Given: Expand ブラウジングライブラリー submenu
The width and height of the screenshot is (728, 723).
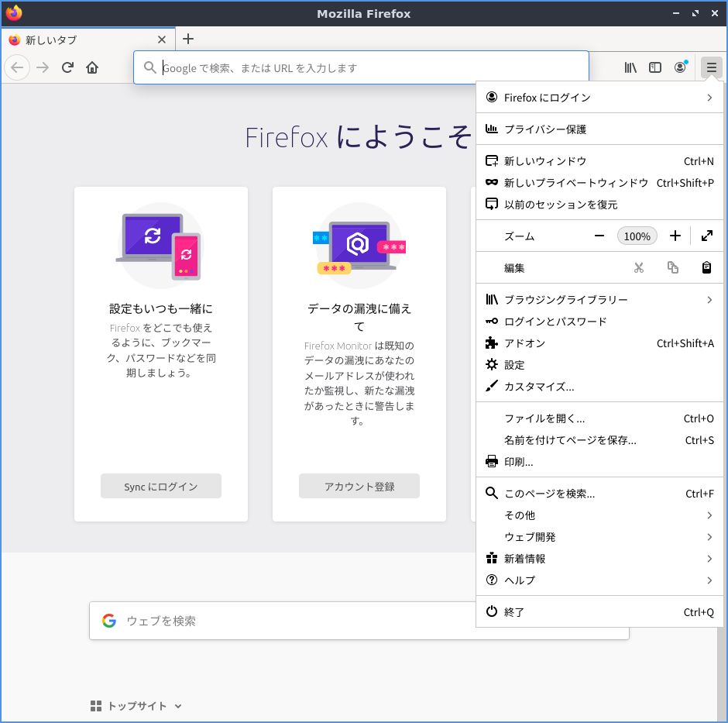Looking at the screenshot, I should 599,300.
